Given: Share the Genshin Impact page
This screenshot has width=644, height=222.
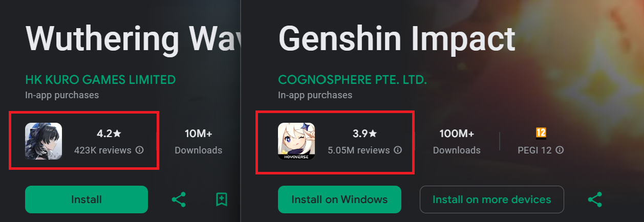Looking at the screenshot, I should (594, 199).
